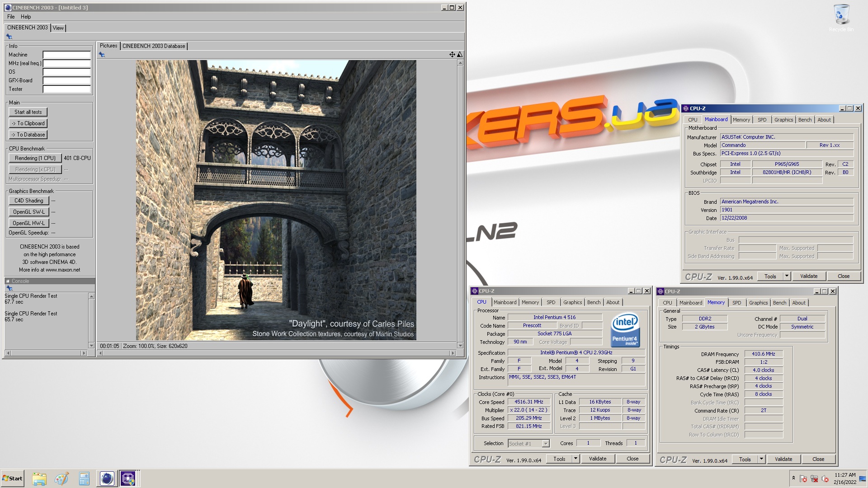Click Tools button in Memory CPU-Z window
This screenshot has height=488, width=868.
pos(745,459)
